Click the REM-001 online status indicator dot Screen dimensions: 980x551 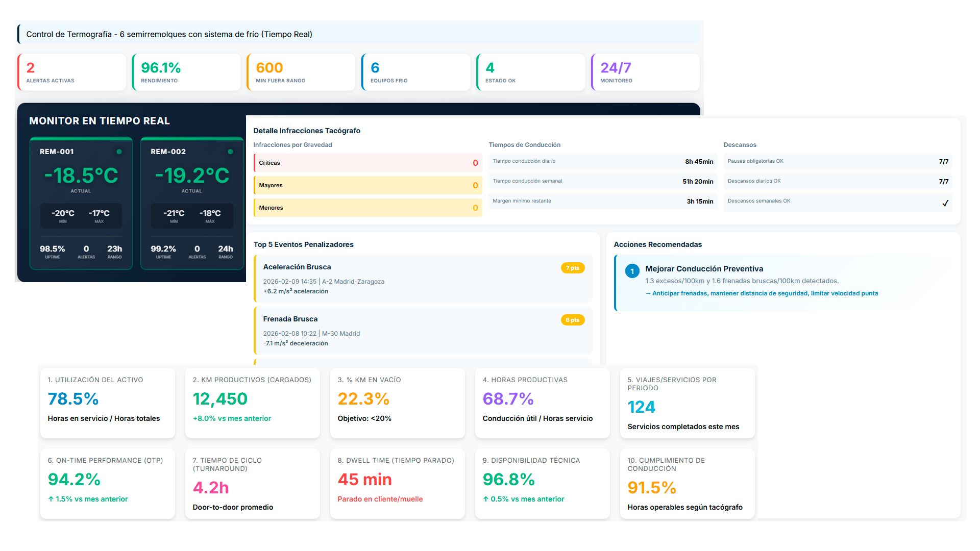(x=119, y=152)
